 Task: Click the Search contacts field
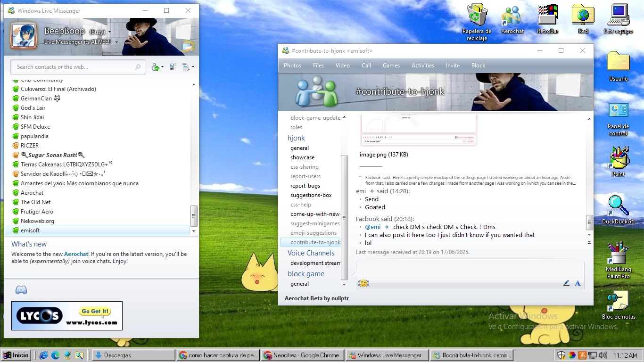[78, 67]
